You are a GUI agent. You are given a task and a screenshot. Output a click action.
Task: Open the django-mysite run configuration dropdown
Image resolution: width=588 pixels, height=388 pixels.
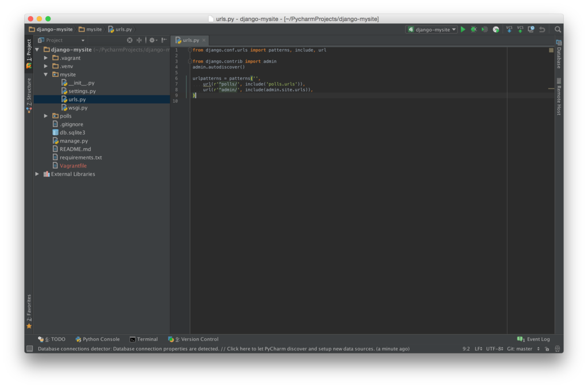[x=432, y=29]
